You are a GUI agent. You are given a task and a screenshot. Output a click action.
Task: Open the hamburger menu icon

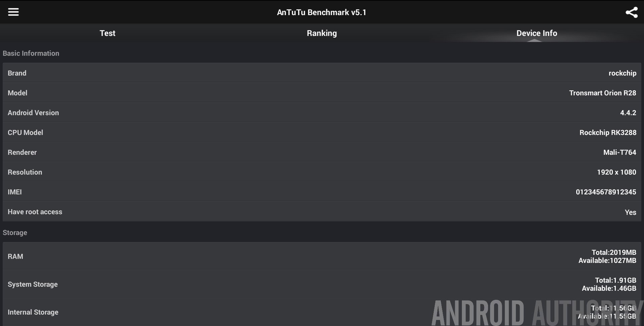coord(13,12)
